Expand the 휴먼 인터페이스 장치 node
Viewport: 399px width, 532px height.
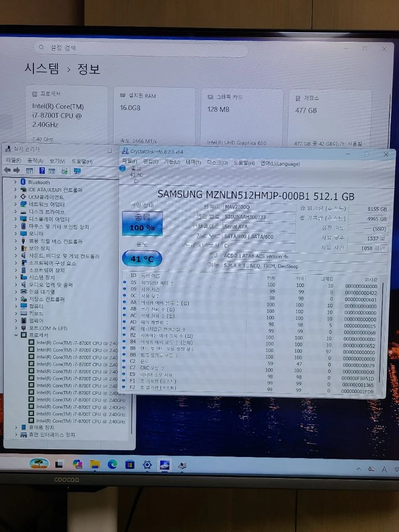point(16,434)
